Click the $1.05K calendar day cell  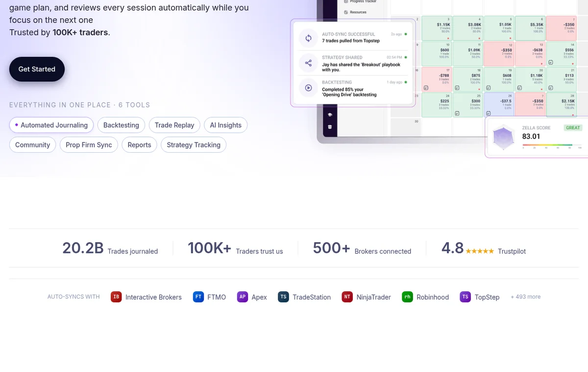(499, 28)
